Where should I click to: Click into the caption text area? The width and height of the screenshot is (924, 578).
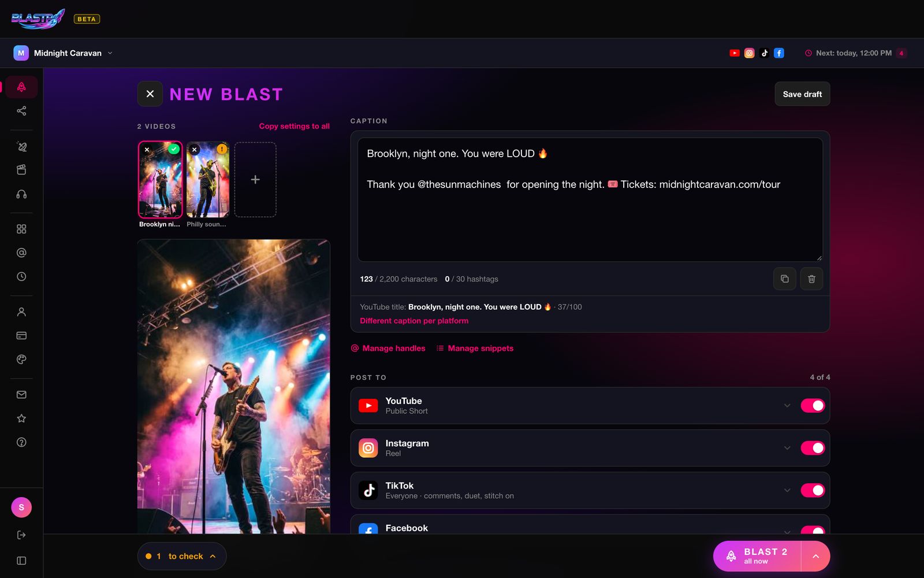coord(590,199)
